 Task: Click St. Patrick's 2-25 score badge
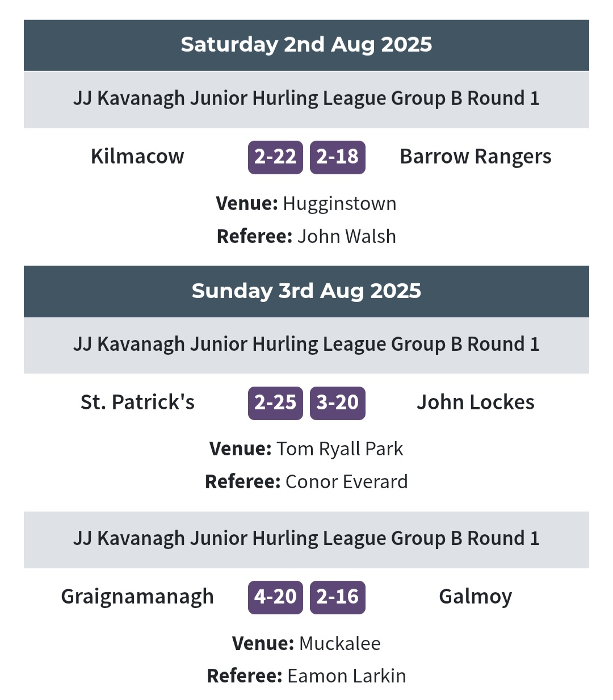coord(275,403)
